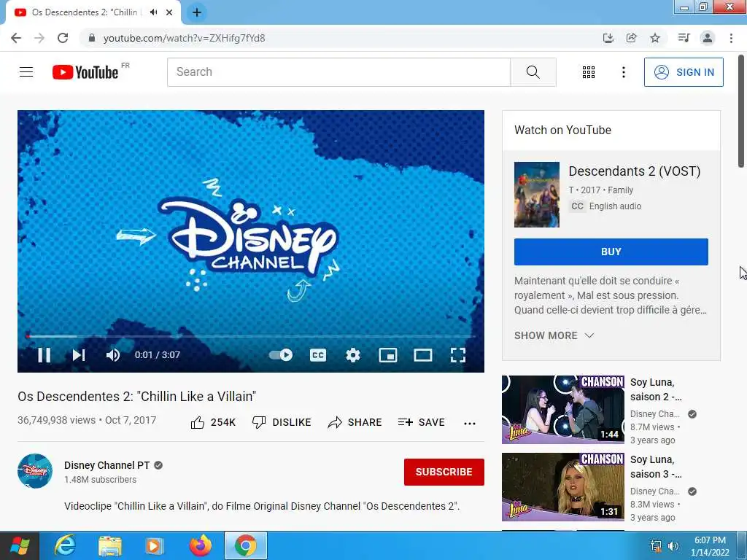Click the Disney Channel PT avatar

pos(35,471)
